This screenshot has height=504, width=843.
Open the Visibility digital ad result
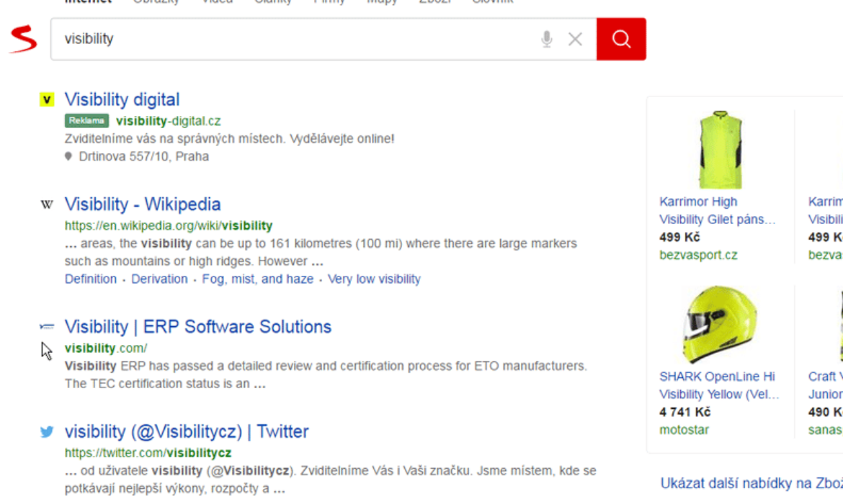[122, 99]
